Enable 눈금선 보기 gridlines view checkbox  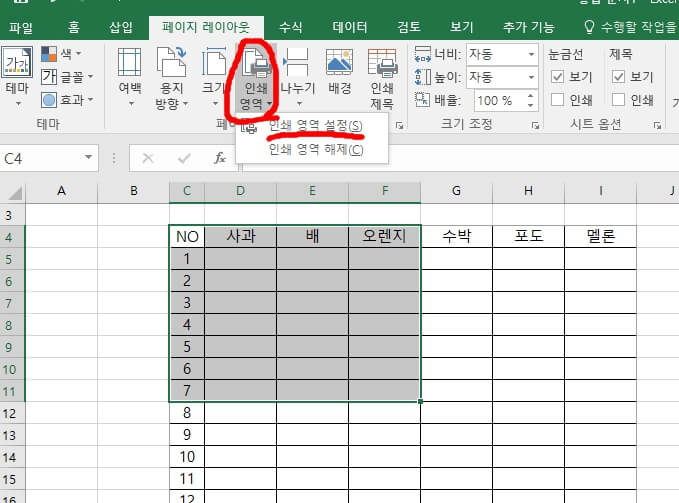(557, 77)
